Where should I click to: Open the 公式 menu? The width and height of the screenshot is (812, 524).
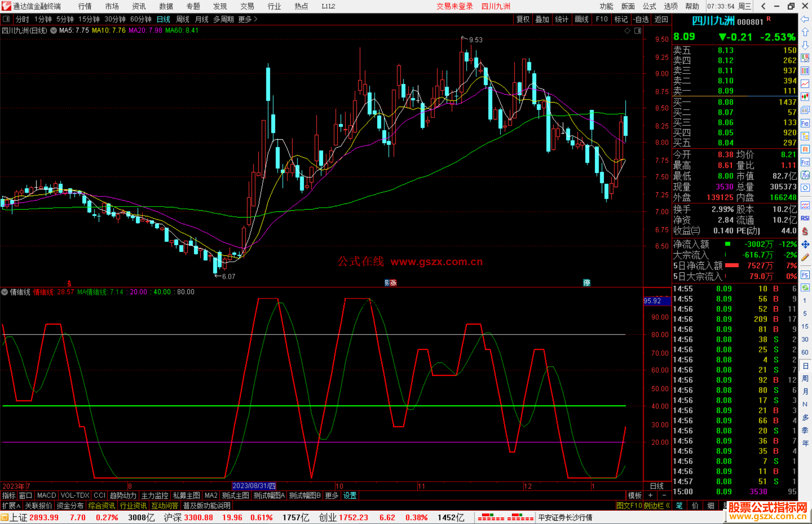click(649, 6)
